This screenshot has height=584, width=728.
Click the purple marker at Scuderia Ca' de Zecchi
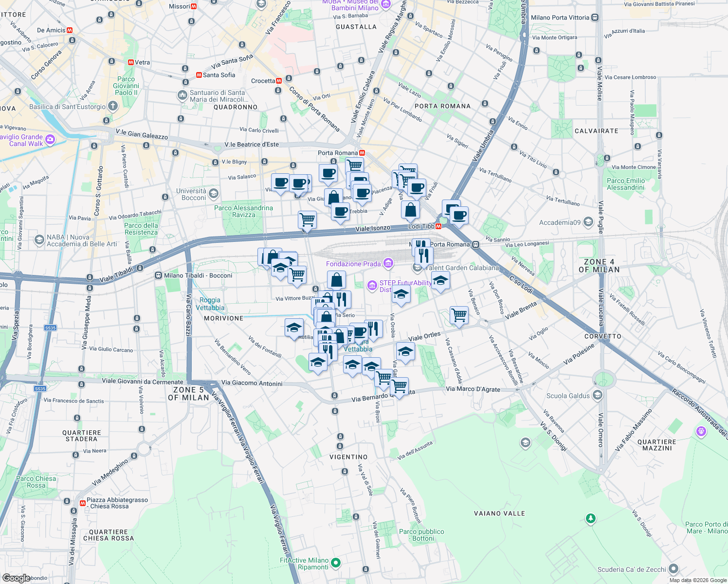point(674,568)
